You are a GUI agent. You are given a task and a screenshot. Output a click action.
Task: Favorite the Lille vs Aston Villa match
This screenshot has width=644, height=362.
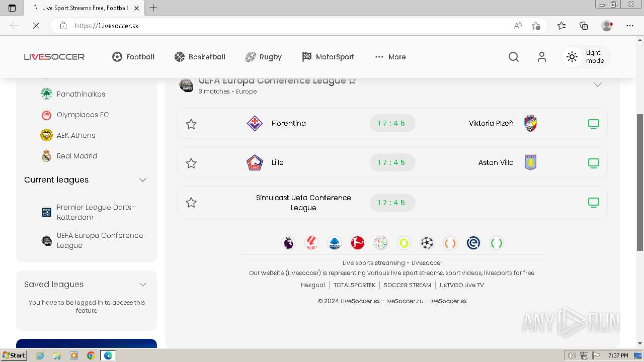191,163
